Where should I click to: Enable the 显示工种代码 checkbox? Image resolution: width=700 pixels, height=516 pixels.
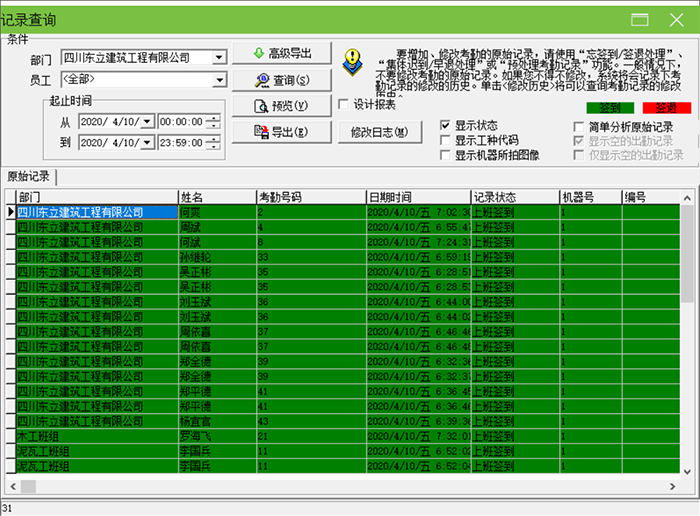[446, 141]
